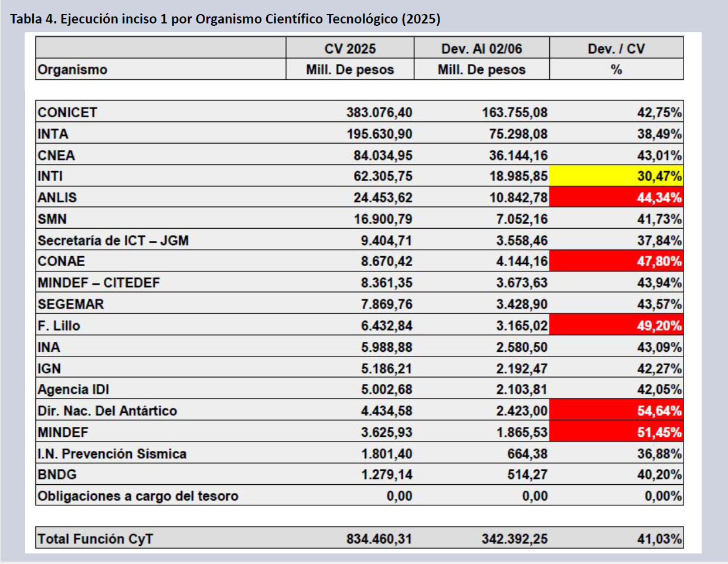Click INTA's CV 2025 value 195.630,90
728x564 pixels.
point(379,134)
